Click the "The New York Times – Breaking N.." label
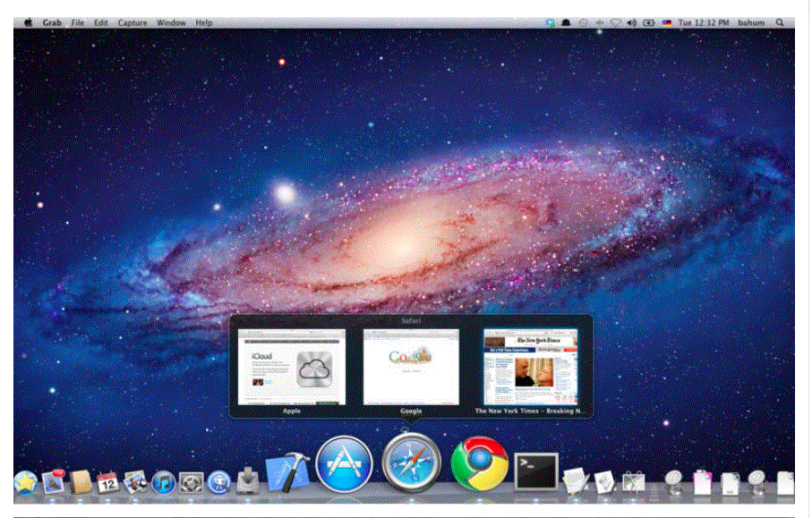This screenshot has height=518, width=812. [x=529, y=411]
